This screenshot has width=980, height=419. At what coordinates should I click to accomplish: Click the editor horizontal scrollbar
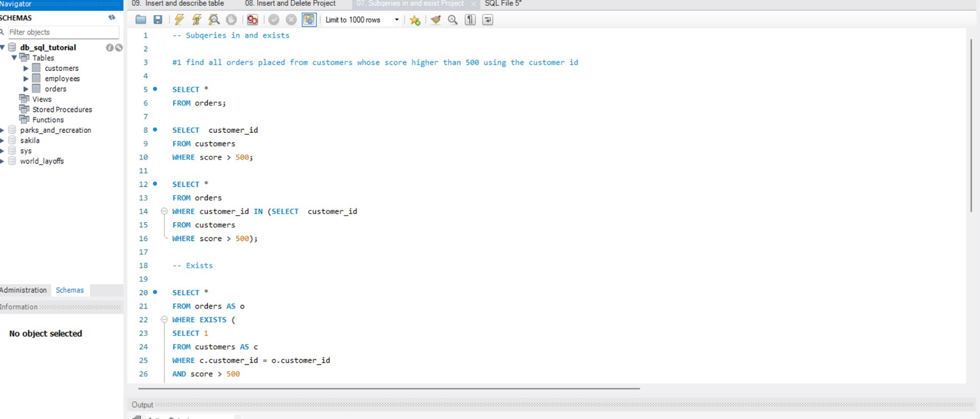(x=389, y=388)
